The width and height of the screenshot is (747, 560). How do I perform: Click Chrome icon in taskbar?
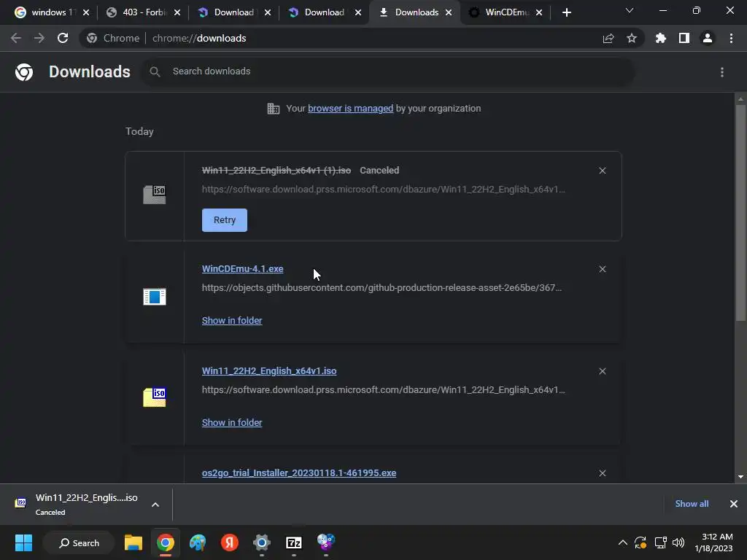tap(166, 542)
